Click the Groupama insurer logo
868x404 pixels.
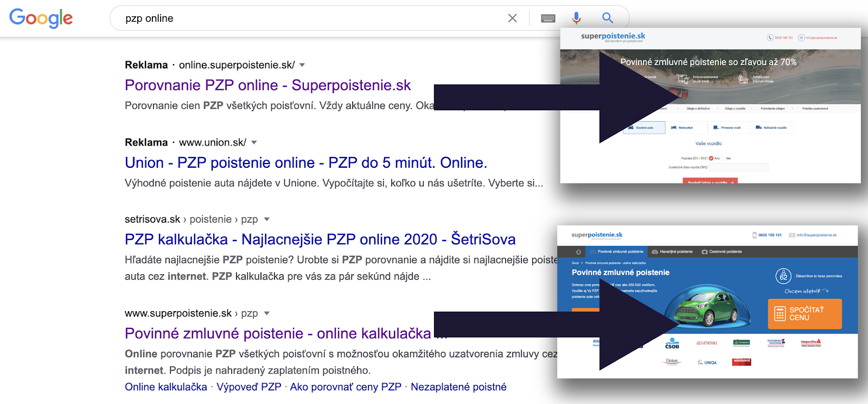pyautogui.click(x=742, y=343)
